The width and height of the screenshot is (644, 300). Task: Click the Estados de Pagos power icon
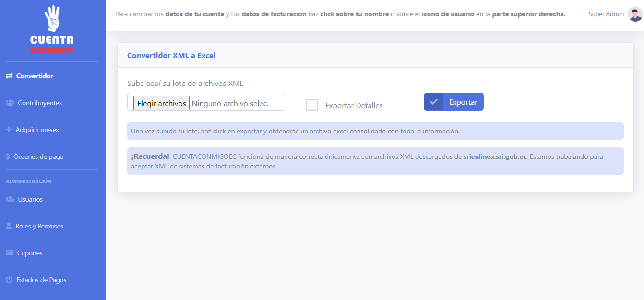click(x=9, y=280)
